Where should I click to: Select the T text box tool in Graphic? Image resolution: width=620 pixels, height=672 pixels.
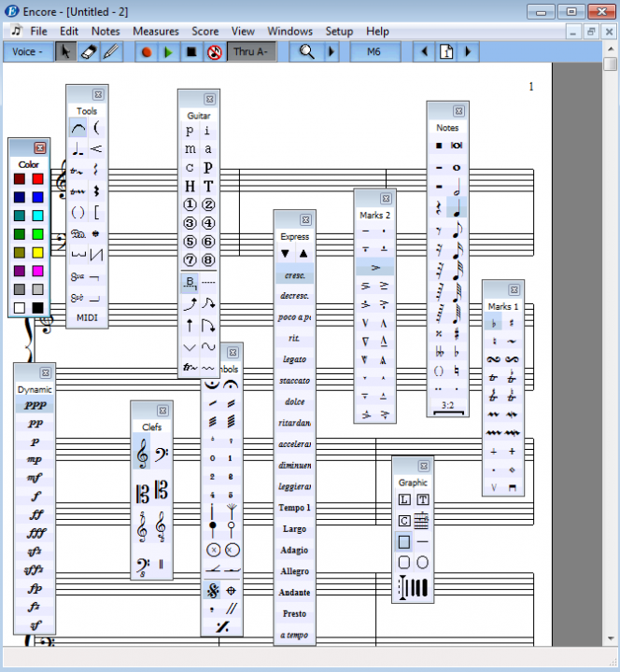[x=422, y=499]
